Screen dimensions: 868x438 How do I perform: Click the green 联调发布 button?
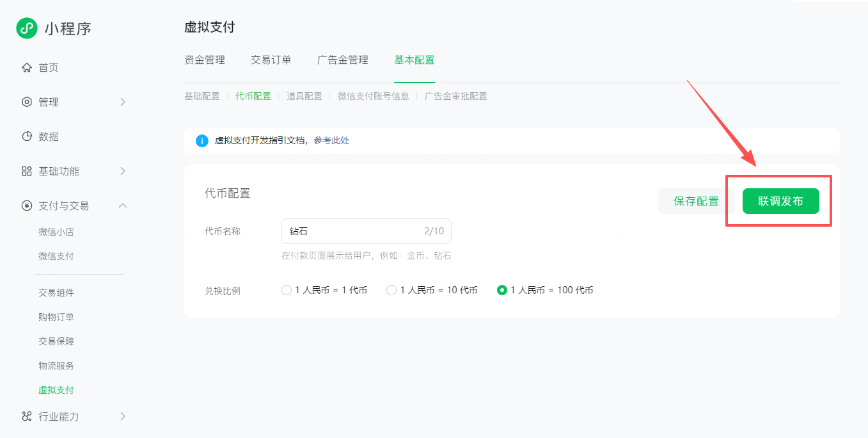(781, 201)
